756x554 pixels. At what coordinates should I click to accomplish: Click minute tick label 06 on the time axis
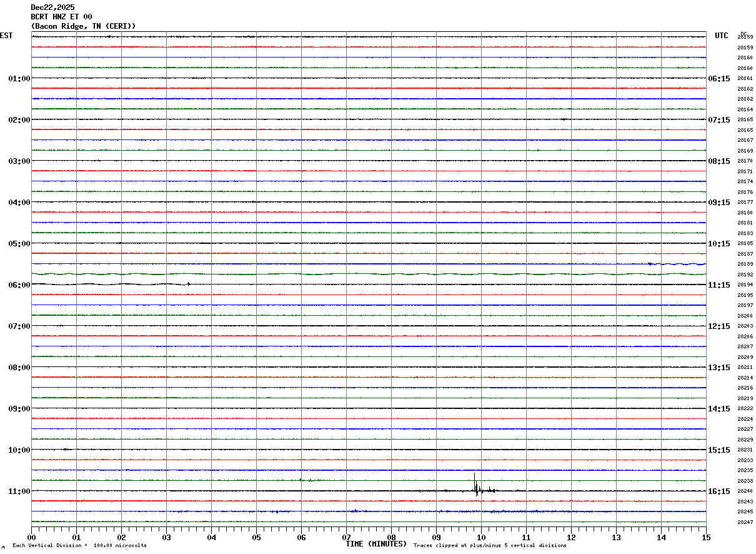pos(302,537)
